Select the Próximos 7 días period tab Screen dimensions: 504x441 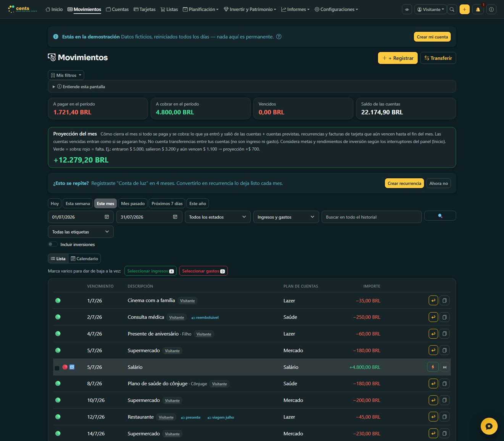[x=167, y=204]
